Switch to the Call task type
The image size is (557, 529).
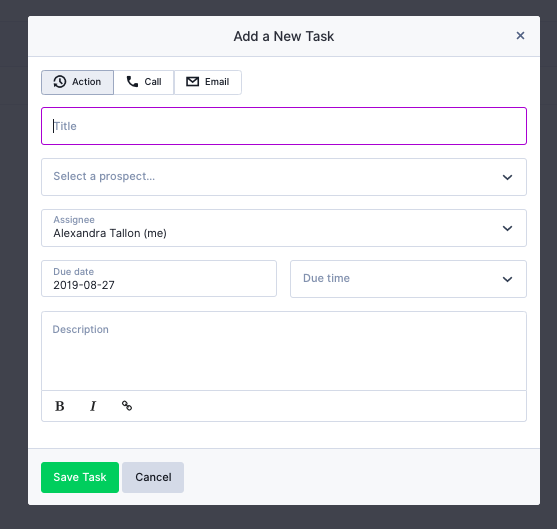144,82
